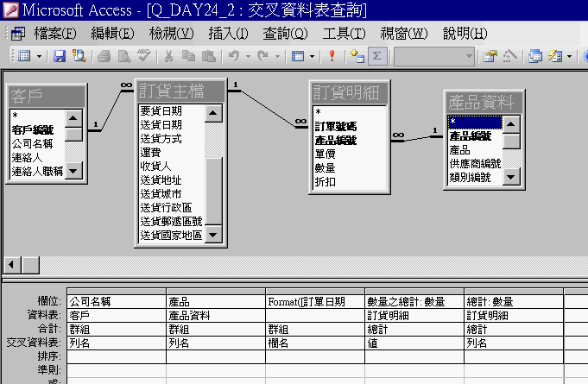The image size is (588, 384).
Task: Open the 視窗(W) menu
Action: coord(404,34)
